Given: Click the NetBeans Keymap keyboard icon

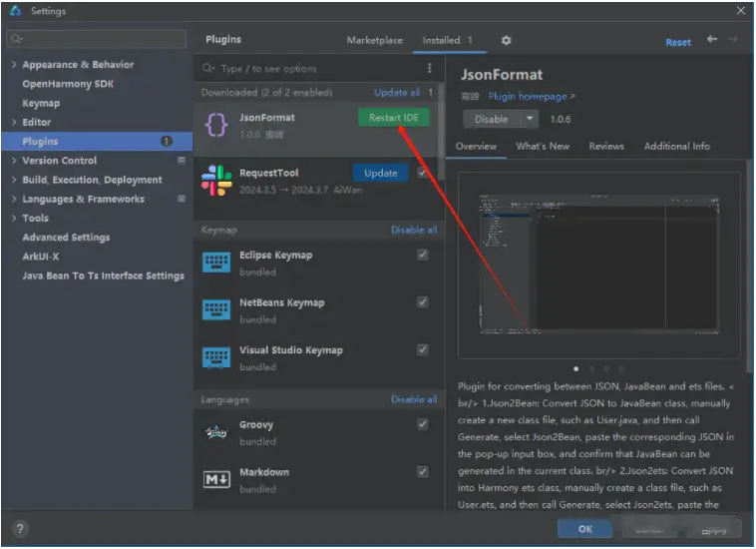Looking at the screenshot, I should (x=216, y=310).
